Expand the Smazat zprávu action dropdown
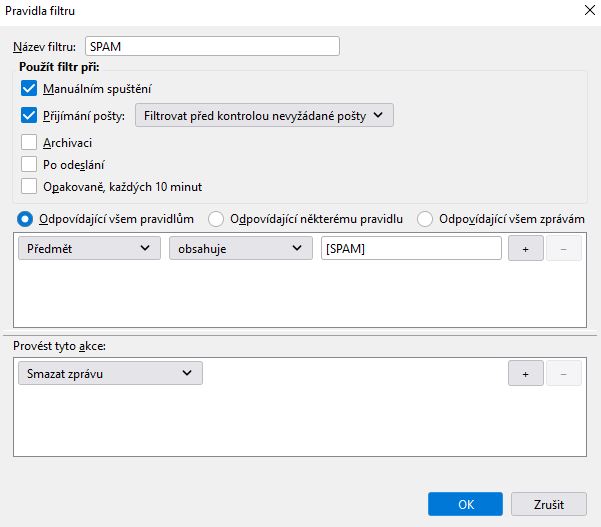The image size is (601, 527). [x=110, y=373]
